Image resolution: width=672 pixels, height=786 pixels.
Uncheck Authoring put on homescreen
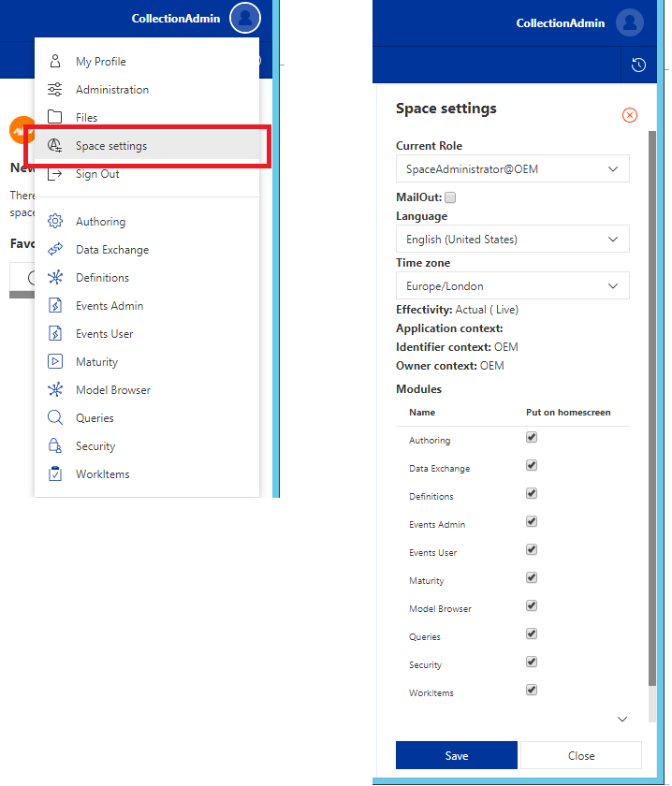tap(532, 437)
